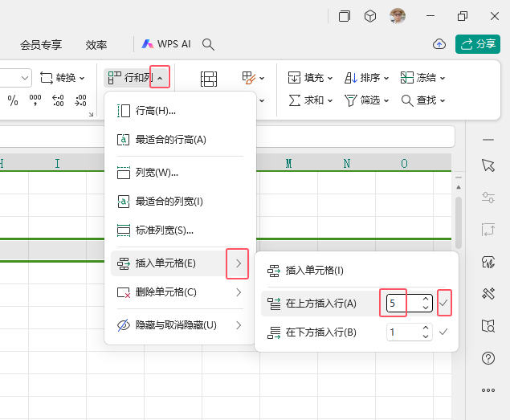Click the Share button
This screenshot has width=510, height=420.
478,44
